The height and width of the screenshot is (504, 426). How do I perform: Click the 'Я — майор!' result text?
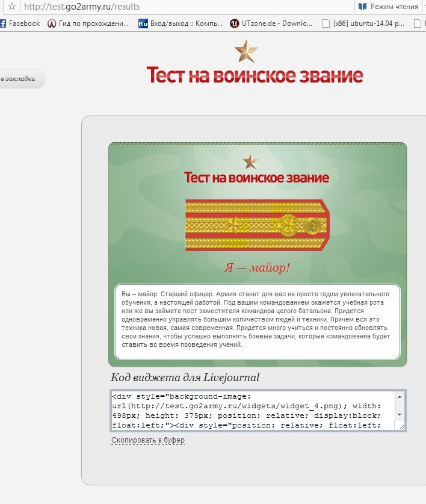[x=257, y=267]
